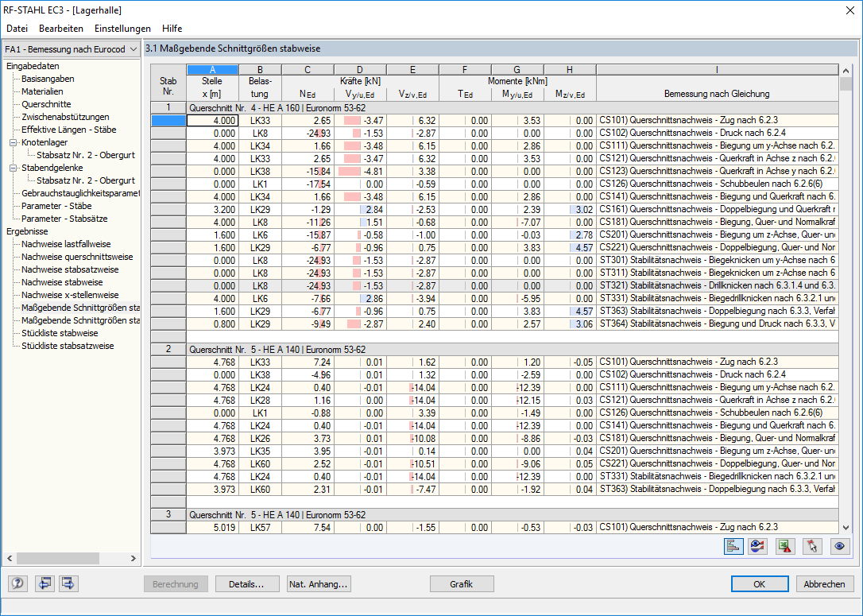
Task: Click the Grafik button
Action: (x=461, y=584)
